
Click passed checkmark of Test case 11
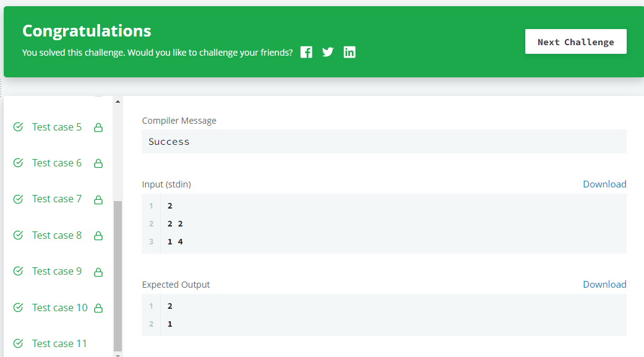coord(18,343)
